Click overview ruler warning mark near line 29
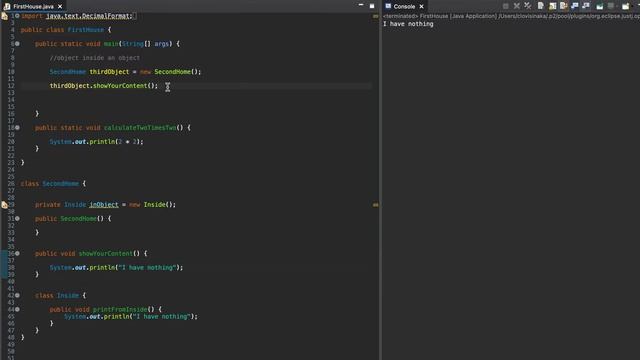Image resolution: width=640 pixels, height=360 pixels. 375,205
